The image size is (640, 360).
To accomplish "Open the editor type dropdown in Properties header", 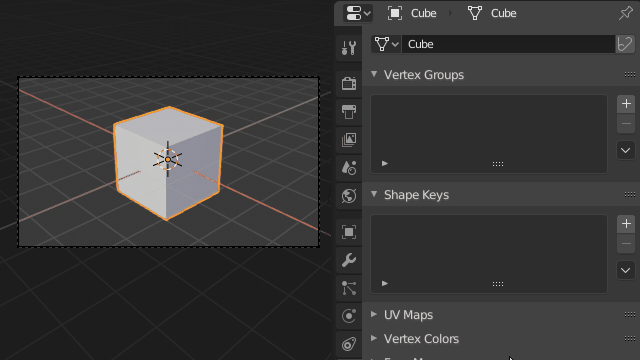I will coord(358,13).
